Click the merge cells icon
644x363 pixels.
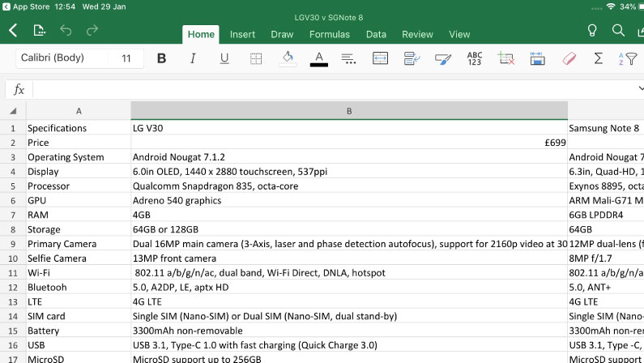380,58
